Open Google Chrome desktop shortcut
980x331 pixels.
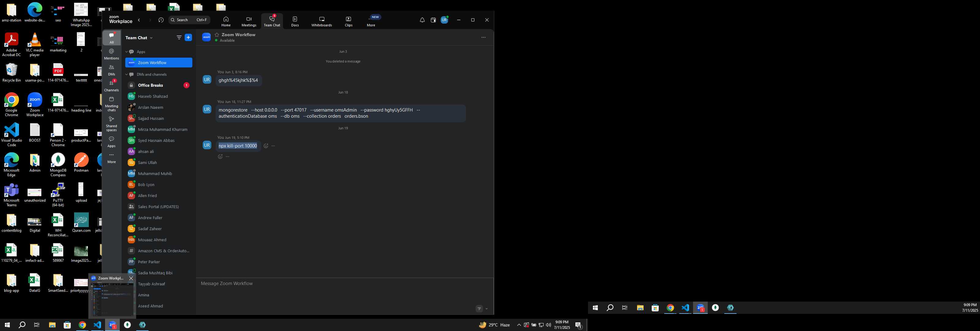click(11, 105)
